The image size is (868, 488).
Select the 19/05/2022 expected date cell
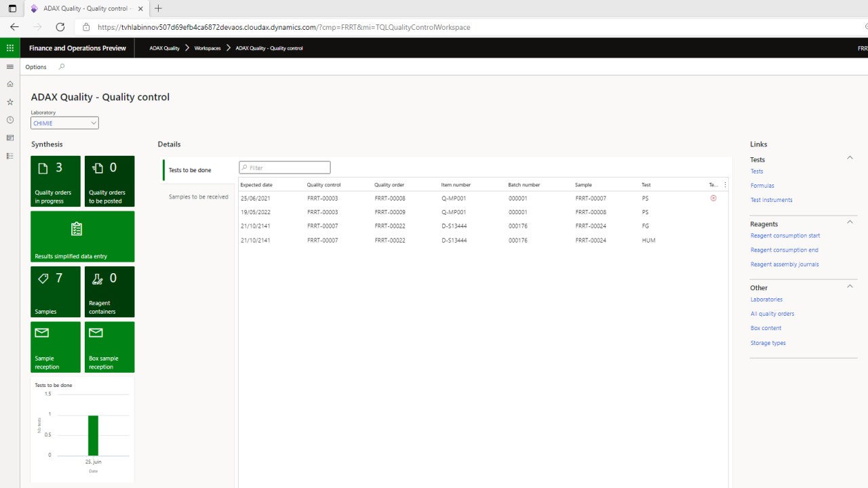pyautogui.click(x=256, y=212)
